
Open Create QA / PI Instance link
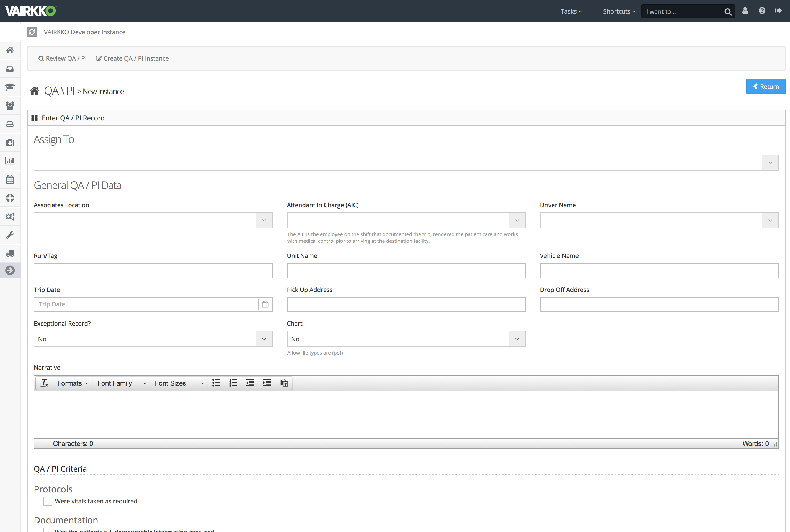click(x=132, y=58)
